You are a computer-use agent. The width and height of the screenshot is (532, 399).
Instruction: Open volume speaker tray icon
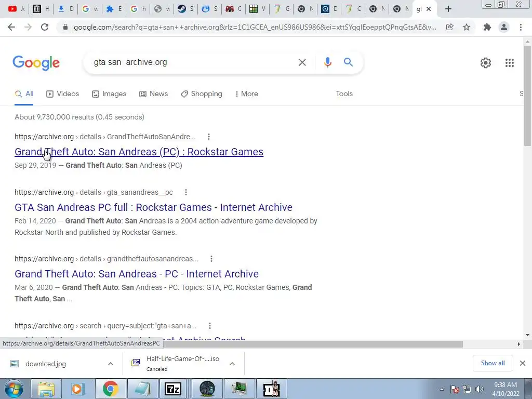(479, 389)
